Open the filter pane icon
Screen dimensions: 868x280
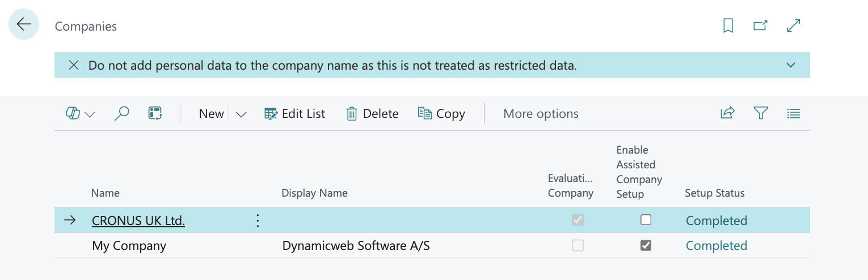760,113
